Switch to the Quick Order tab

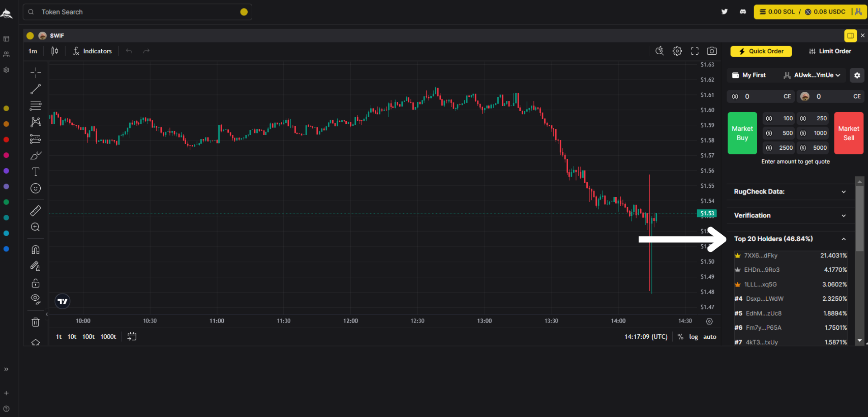[761, 51]
